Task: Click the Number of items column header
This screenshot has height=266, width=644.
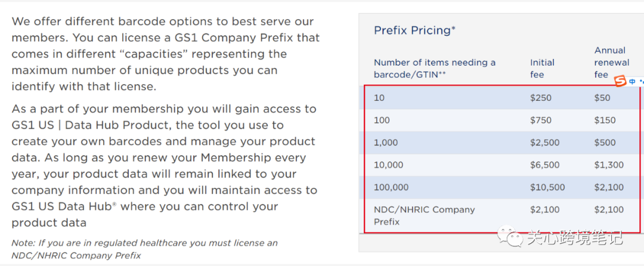Action: click(435, 69)
